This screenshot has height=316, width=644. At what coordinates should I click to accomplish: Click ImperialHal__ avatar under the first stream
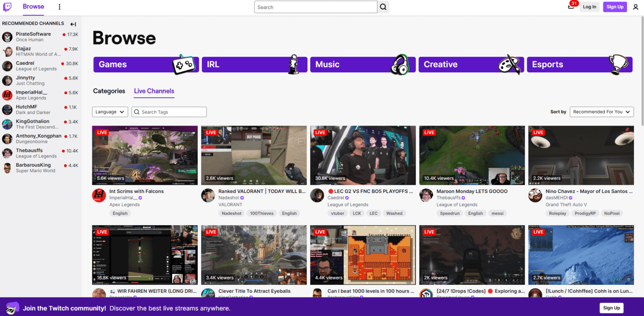[x=99, y=195]
